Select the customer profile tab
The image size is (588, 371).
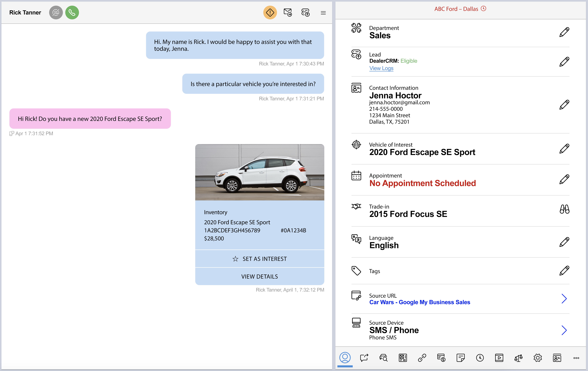tap(345, 358)
